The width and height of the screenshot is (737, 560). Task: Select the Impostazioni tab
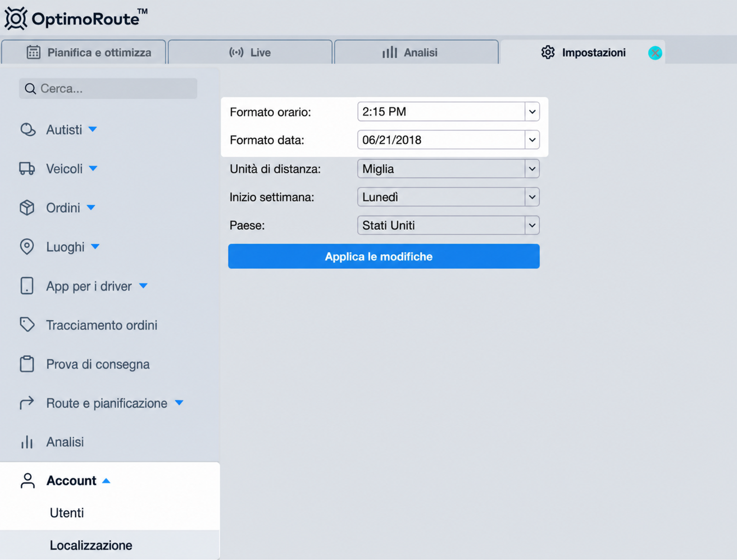(x=583, y=52)
